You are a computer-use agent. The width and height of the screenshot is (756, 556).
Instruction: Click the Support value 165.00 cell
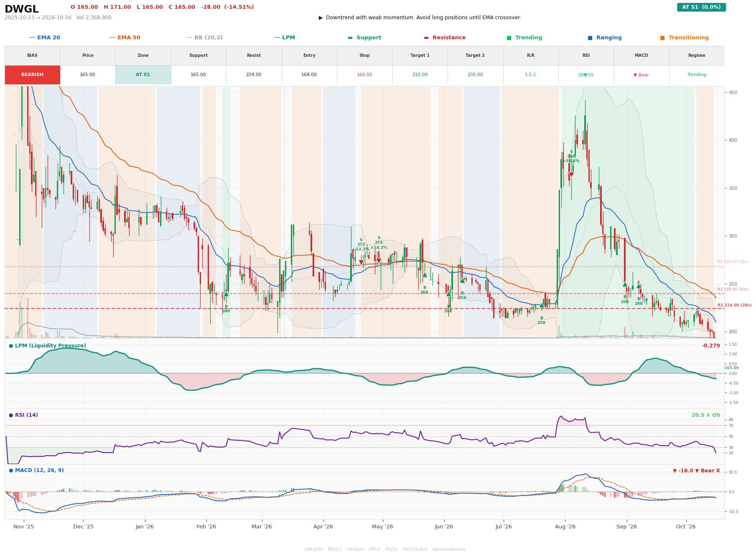click(x=199, y=75)
